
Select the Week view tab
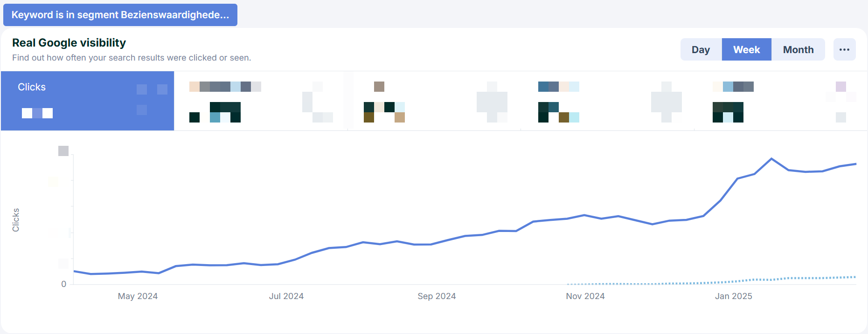[x=746, y=49]
